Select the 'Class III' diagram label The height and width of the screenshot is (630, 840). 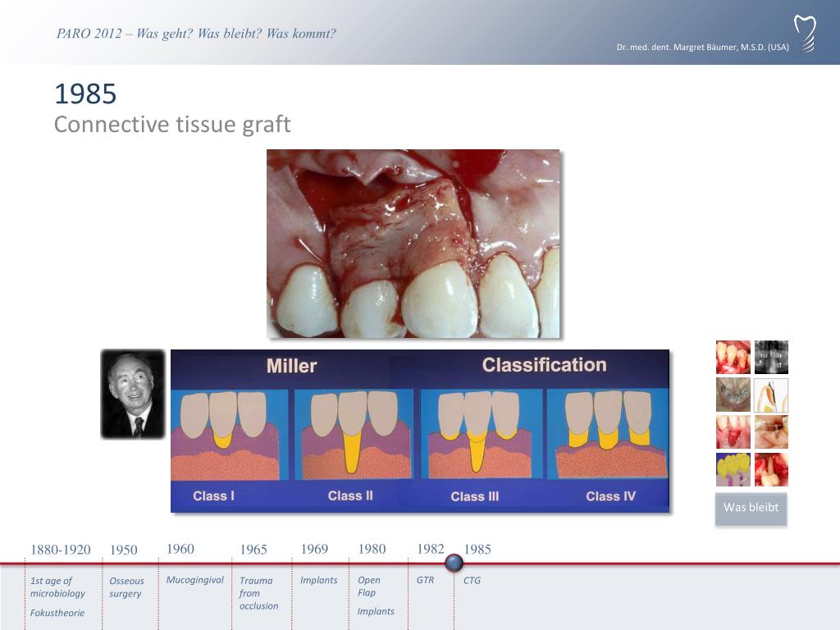(x=475, y=496)
